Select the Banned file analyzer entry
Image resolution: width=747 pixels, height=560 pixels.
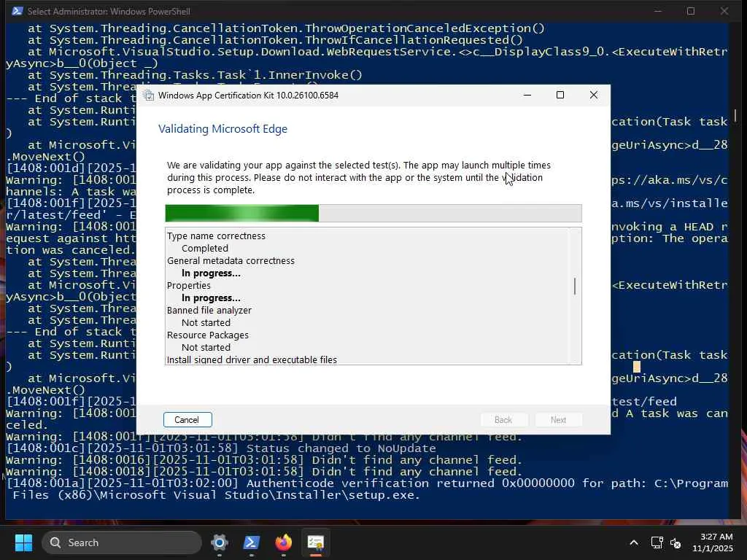click(209, 311)
